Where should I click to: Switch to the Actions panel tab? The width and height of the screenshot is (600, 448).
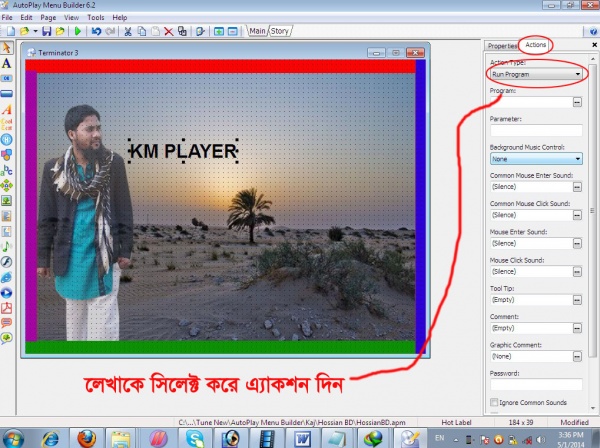point(535,45)
